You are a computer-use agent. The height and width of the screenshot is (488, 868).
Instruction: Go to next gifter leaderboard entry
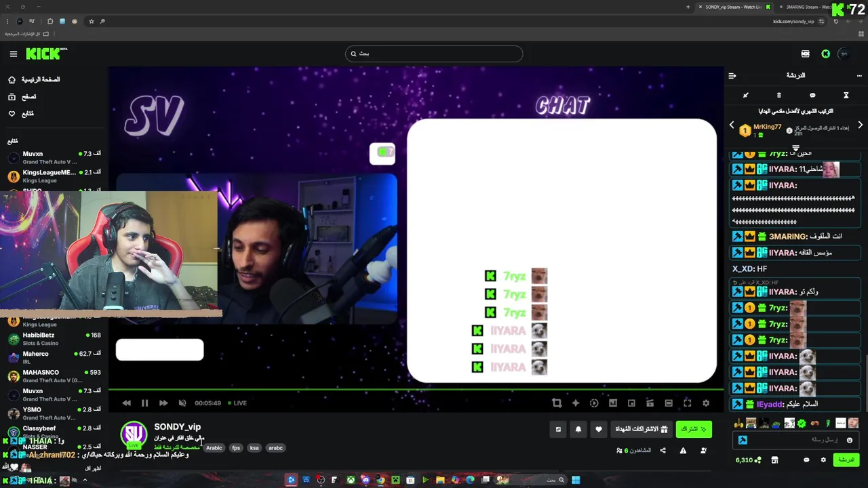coord(860,125)
